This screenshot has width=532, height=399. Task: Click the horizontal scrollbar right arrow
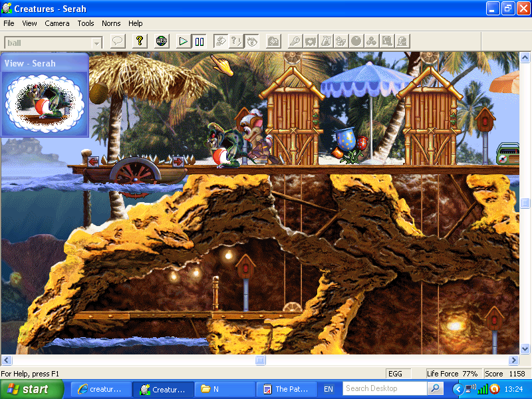pyautogui.click(x=513, y=360)
